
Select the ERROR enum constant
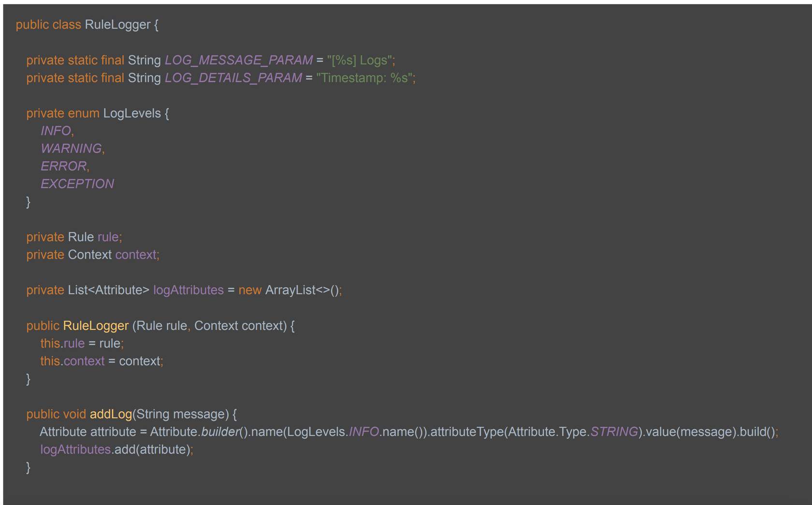(x=63, y=166)
